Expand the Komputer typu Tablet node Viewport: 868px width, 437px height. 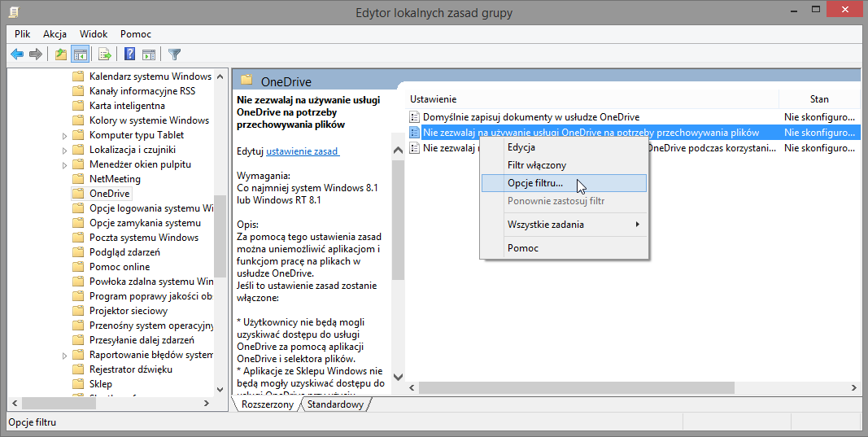[x=65, y=135]
